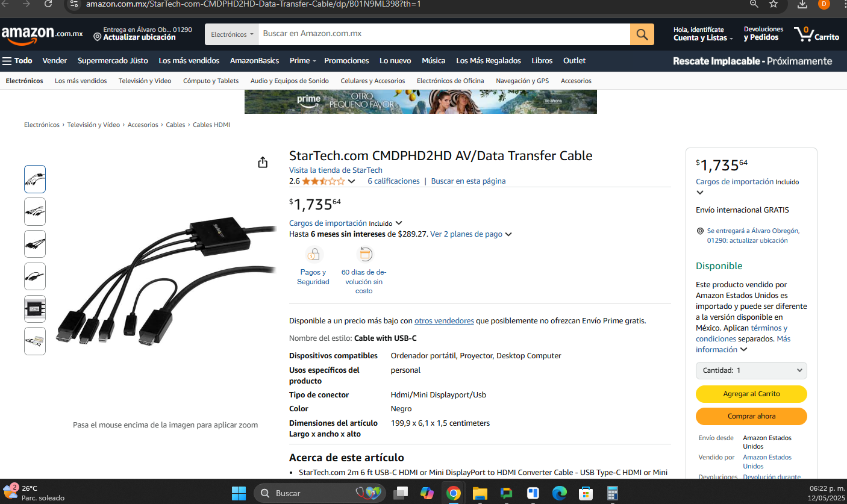847x504 pixels.
Task: Click the Buscar en Amazon.com.mx search field
Action: 444,34
